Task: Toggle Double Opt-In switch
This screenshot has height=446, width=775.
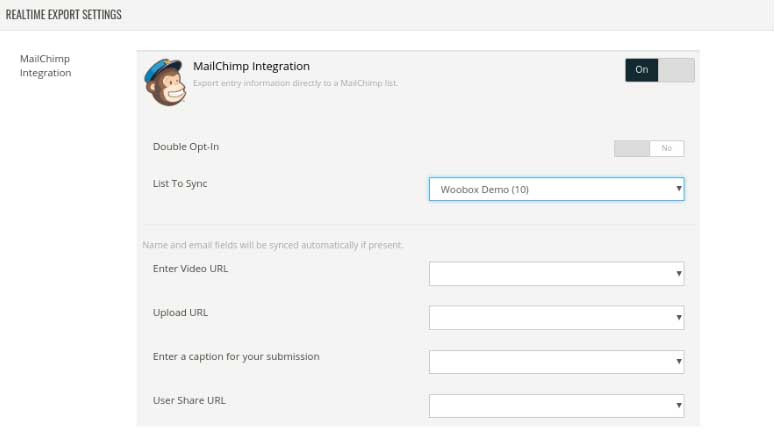Action: pos(649,148)
